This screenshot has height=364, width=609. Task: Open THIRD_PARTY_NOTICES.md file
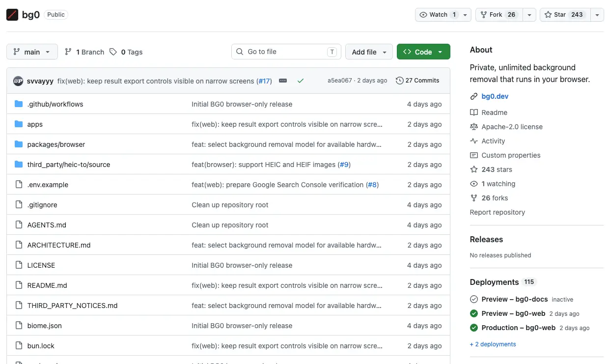point(73,306)
